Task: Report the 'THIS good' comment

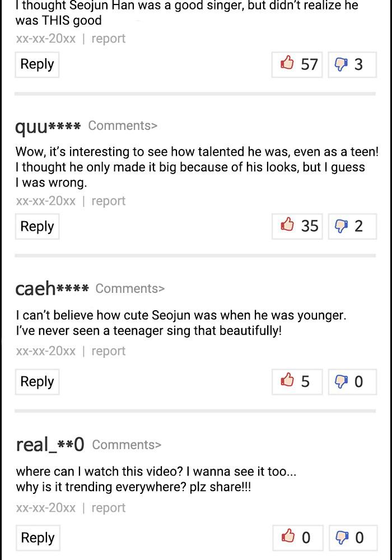Action: (x=108, y=39)
